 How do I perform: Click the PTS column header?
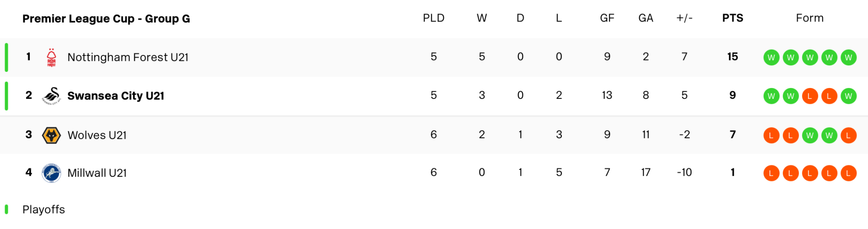pos(732,18)
